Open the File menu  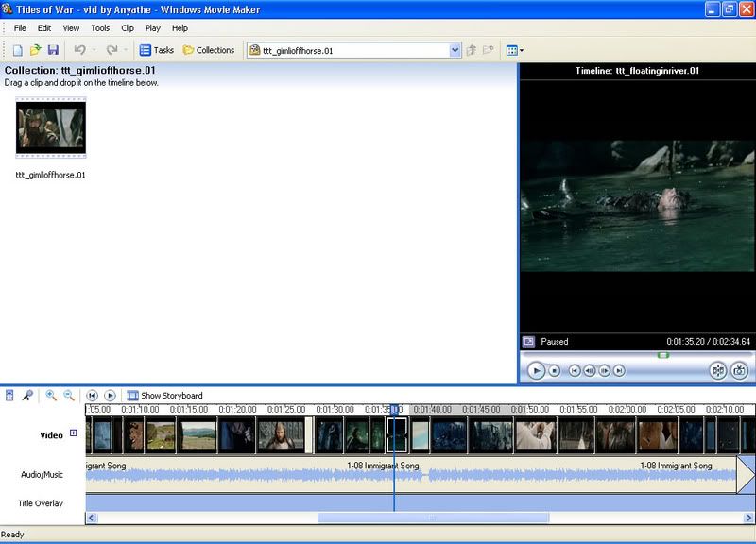click(20, 28)
